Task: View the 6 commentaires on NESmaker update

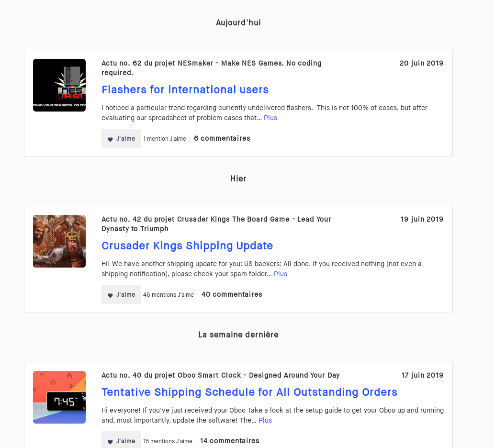Action: tap(222, 138)
